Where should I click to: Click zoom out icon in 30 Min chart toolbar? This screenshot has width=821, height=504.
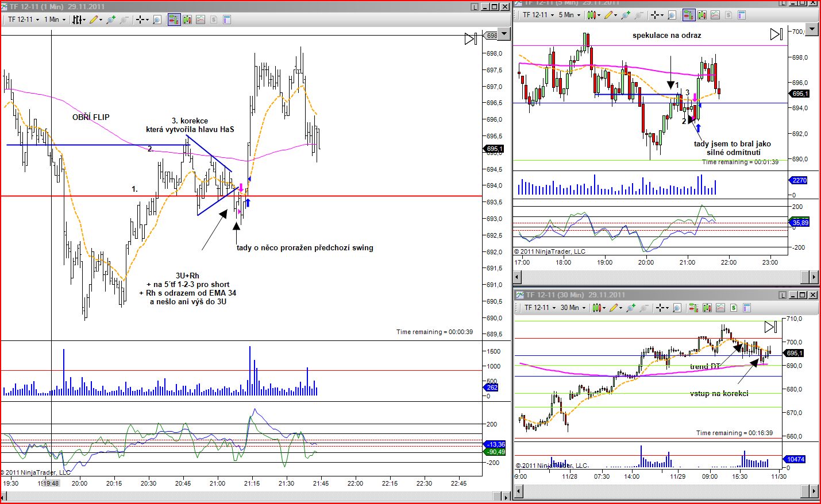643,308
